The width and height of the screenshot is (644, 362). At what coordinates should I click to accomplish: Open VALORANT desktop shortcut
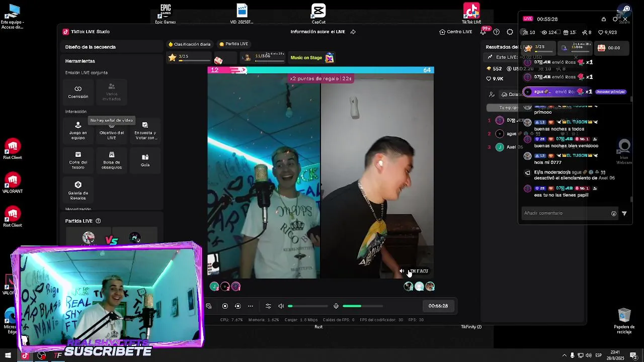tap(13, 183)
